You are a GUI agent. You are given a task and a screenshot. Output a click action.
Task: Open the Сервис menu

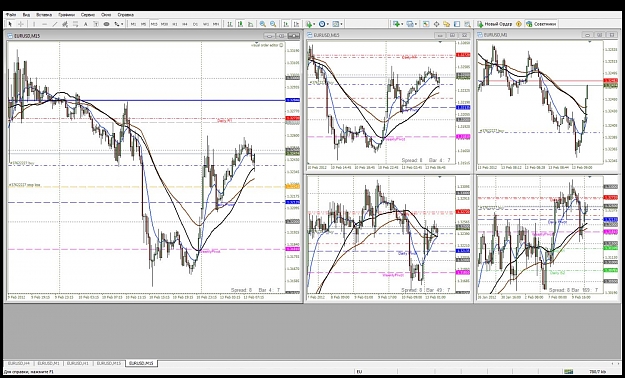tap(88, 15)
